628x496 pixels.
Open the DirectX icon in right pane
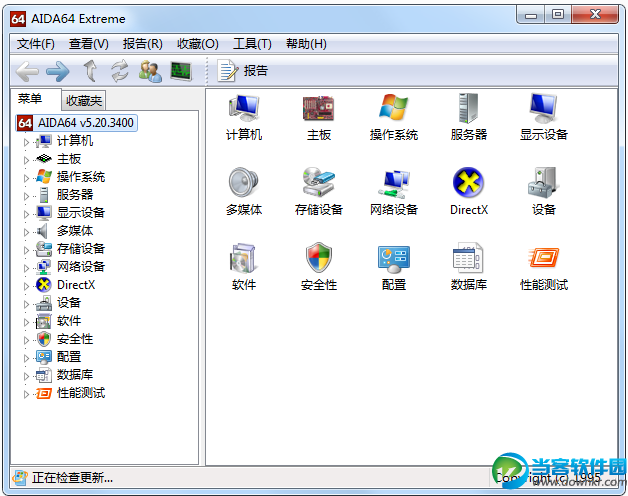click(468, 182)
